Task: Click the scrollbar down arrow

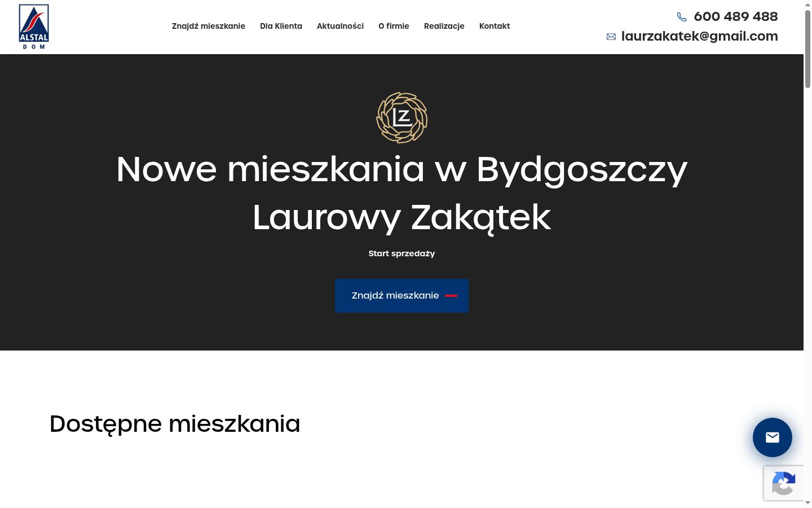Action: click(807, 502)
